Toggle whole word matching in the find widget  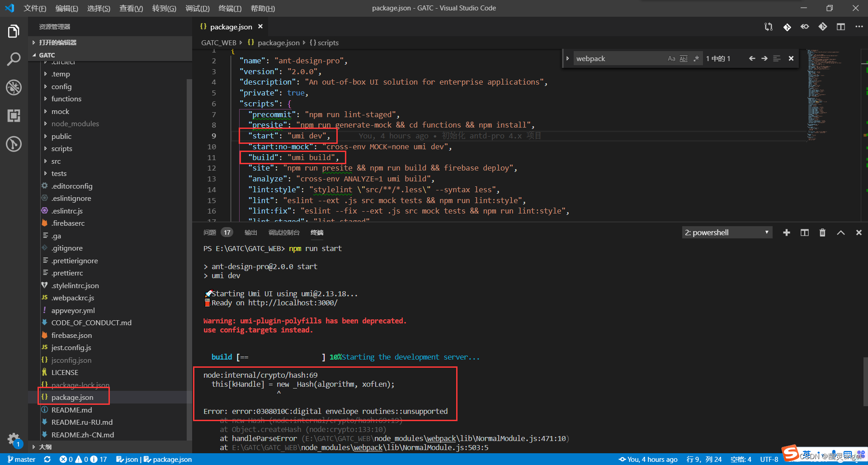684,58
